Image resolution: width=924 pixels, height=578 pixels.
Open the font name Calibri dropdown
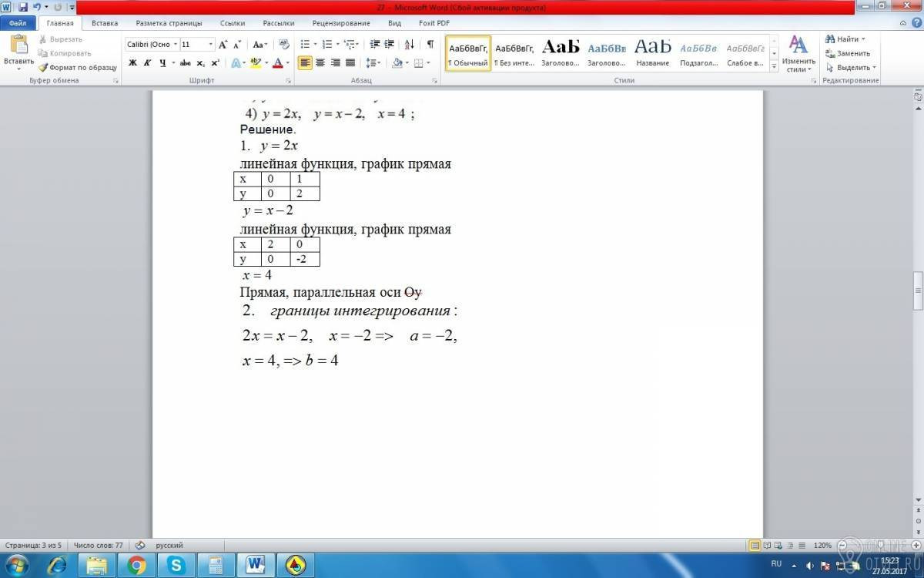click(x=176, y=45)
